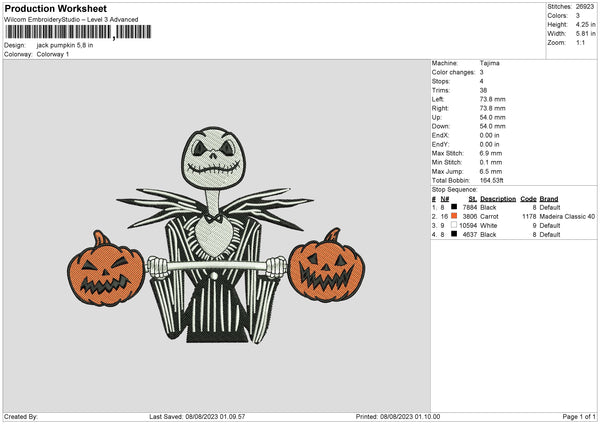Click the Color changes label
600x424 pixels.
[453, 72]
